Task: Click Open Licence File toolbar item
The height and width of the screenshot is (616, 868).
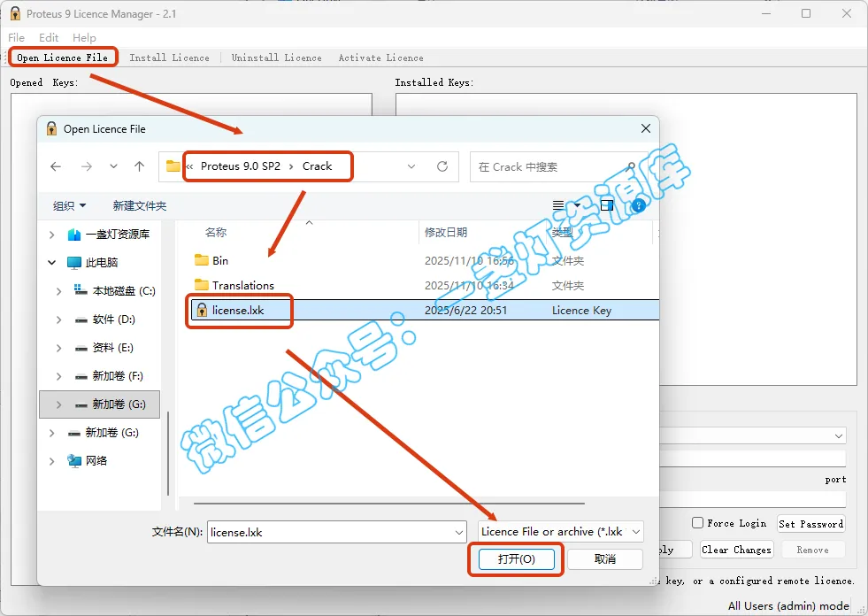Action: 62,58
